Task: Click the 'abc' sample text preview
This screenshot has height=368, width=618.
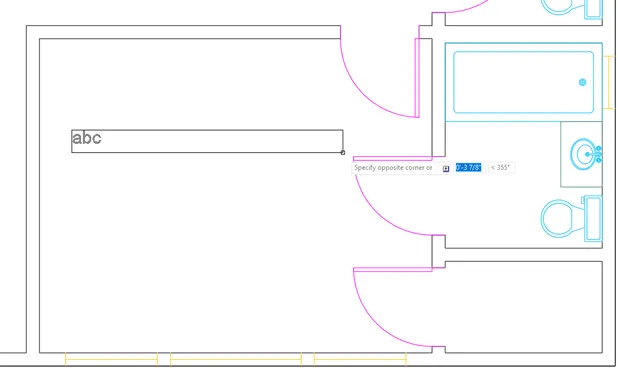Action: click(x=87, y=138)
